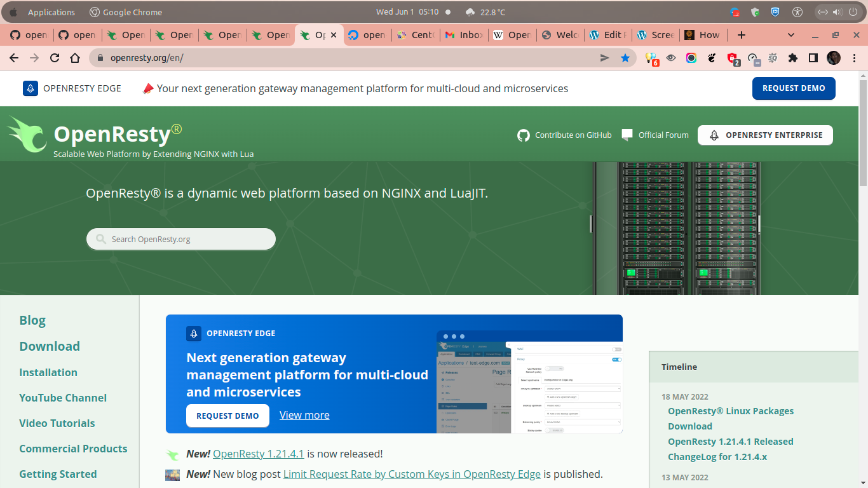Click the OpenResty Edge dashboard screenshot
The image size is (868, 488).
(x=529, y=383)
